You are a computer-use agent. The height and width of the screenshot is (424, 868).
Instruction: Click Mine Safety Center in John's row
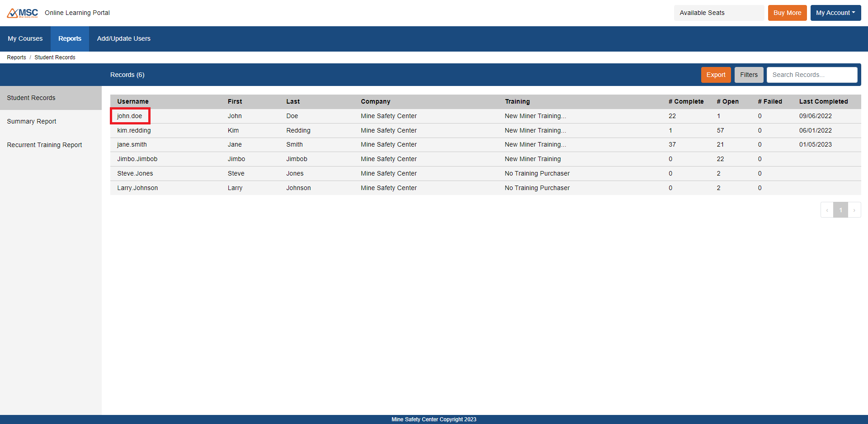[x=389, y=116]
